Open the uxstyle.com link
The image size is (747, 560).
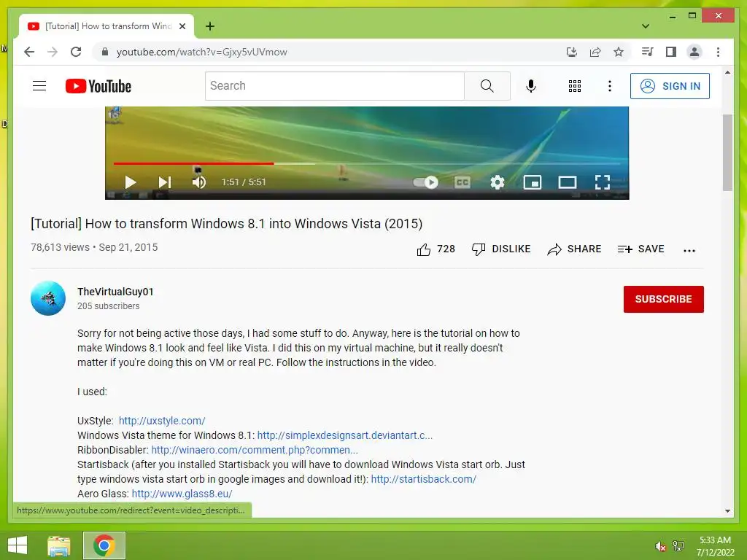(x=162, y=421)
